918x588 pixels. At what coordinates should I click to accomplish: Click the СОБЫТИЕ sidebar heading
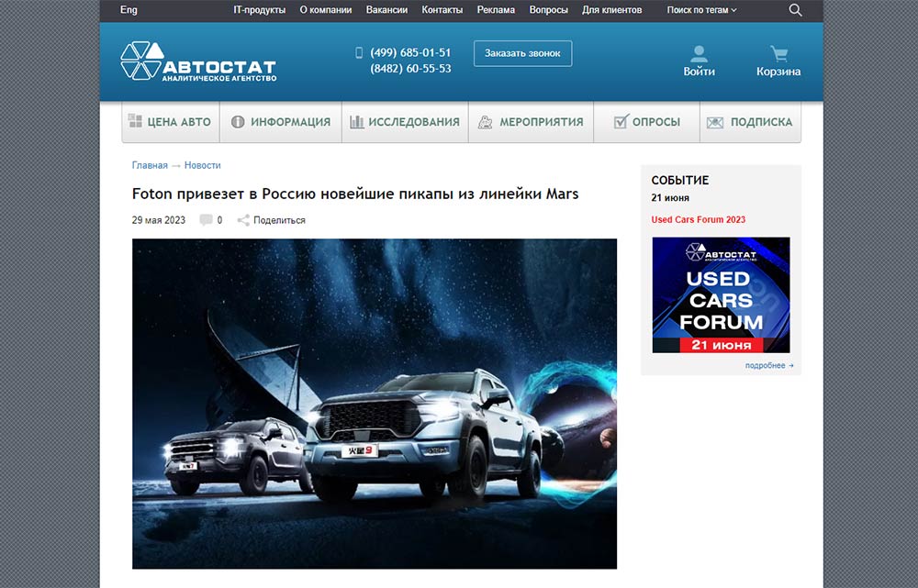click(x=679, y=180)
